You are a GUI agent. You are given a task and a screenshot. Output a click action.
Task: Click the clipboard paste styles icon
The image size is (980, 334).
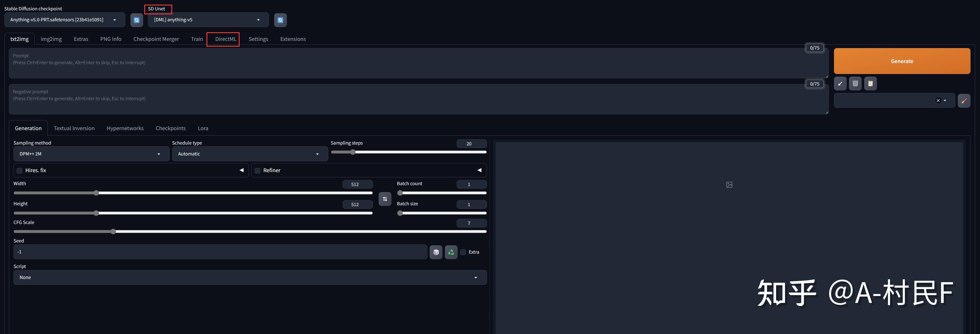coord(871,84)
